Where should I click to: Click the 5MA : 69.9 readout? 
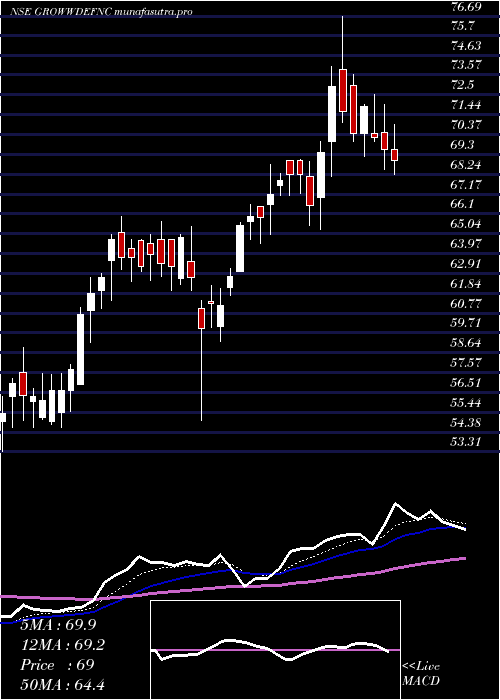click(58, 625)
